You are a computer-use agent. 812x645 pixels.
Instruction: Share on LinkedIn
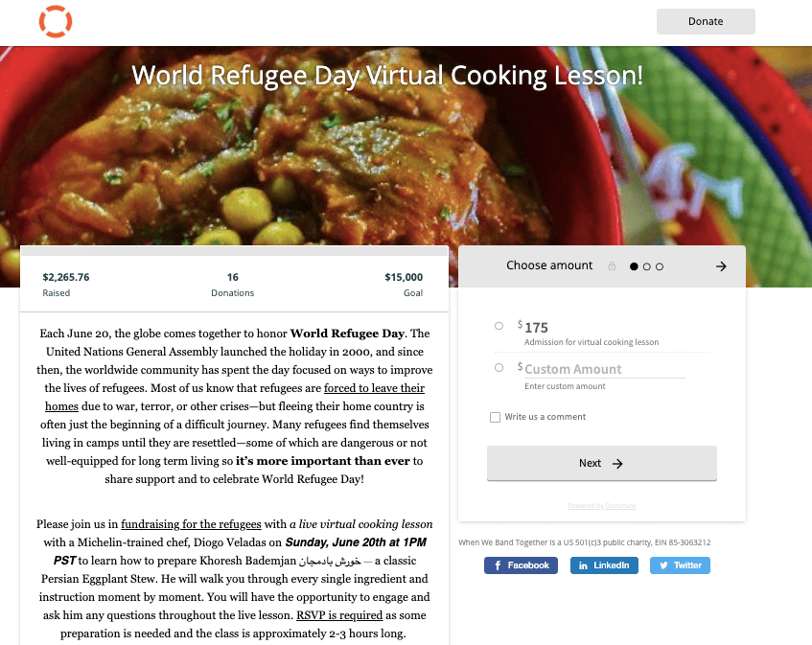(604, 565)
